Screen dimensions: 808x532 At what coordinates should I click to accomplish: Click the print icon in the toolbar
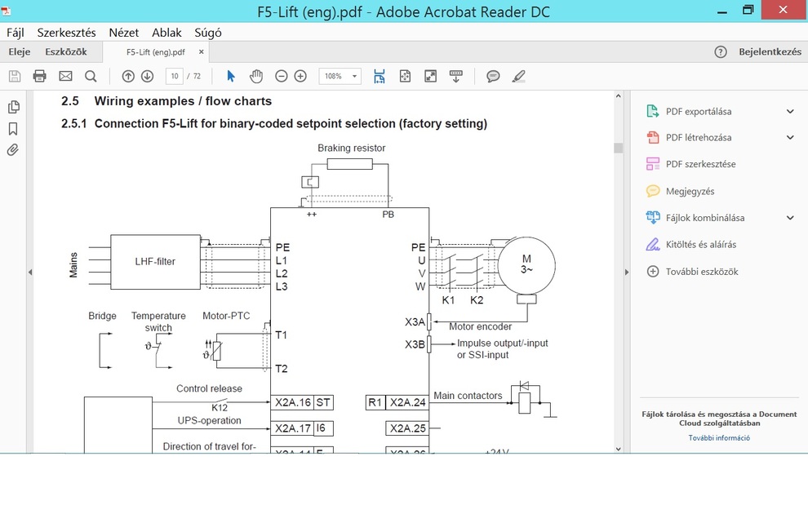[x=39, y=76]
